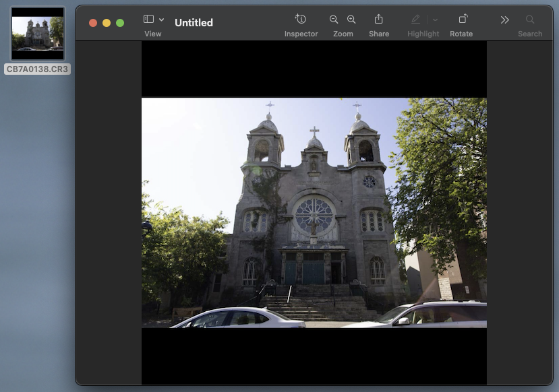The height and width of the screenshot is (392, 559).
Task: Expand the View options chevron
Action: 161,20
